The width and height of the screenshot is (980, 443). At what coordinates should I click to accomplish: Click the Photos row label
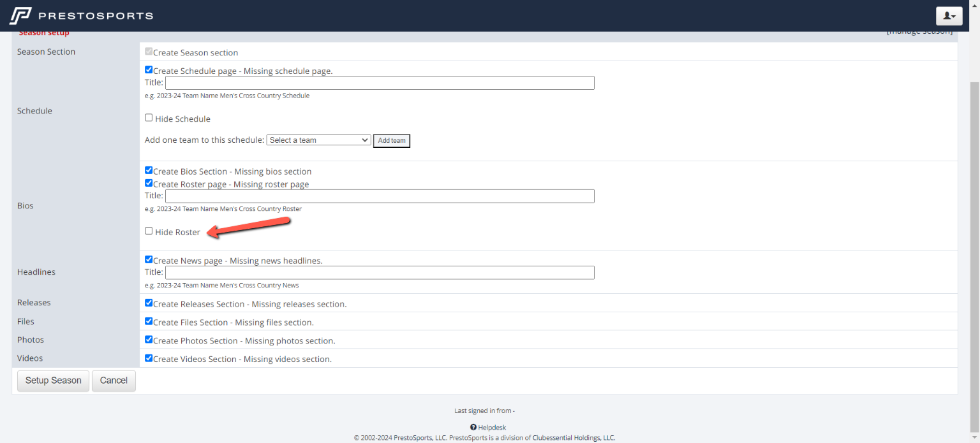pyautogui.click(x=31, y=340)
